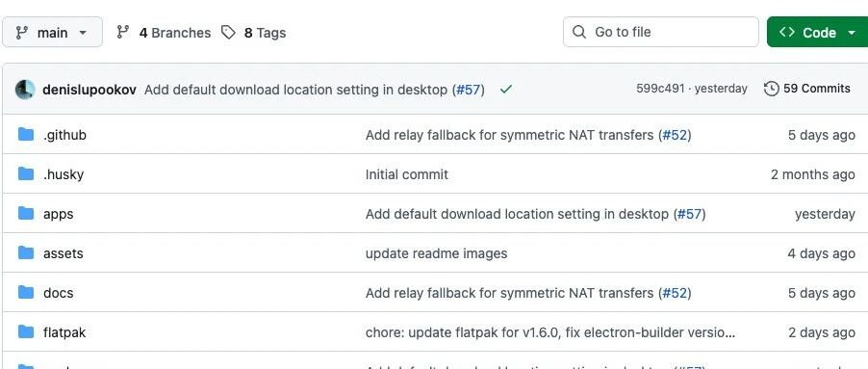Click the branch icon beside 4 Branches
The width and height of the screenshot is (868, 369).
123,32
